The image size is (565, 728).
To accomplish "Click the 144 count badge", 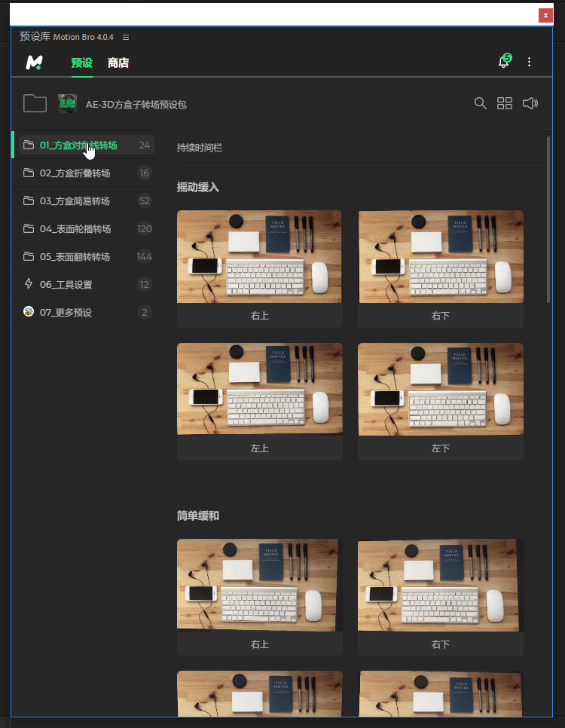I will coord(145,256).
